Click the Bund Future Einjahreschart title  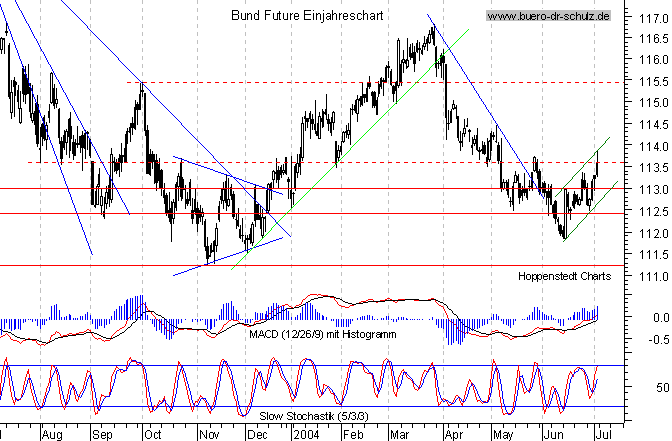306,17
